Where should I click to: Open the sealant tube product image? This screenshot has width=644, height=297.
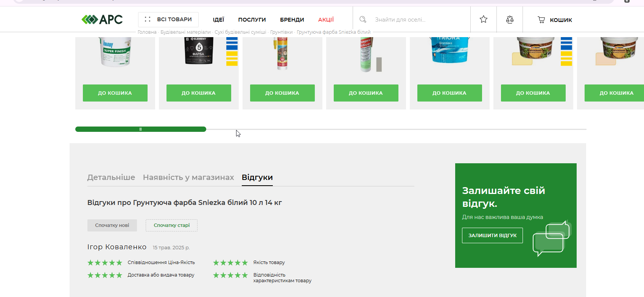282,54
